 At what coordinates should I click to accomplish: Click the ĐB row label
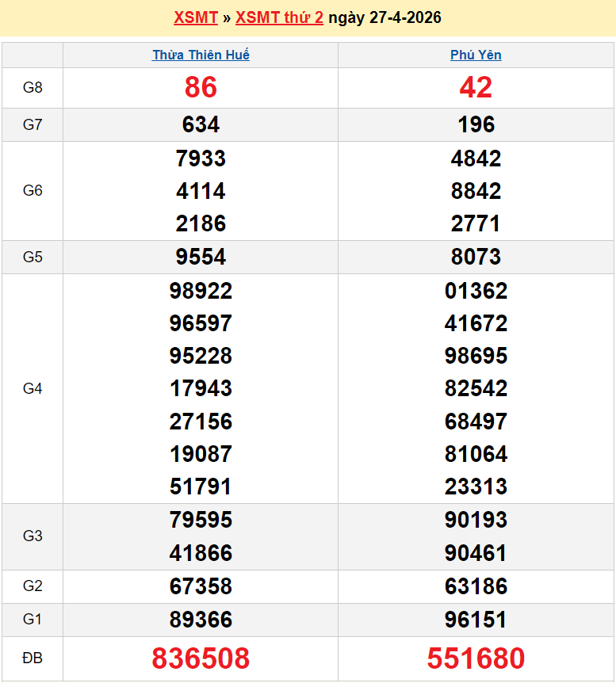pyautogui.click(x=33, y=658)
